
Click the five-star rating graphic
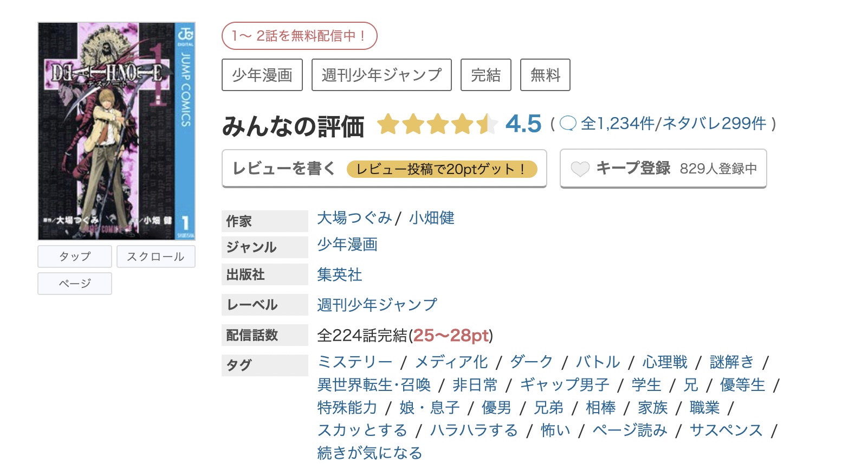tap(437, 124)
